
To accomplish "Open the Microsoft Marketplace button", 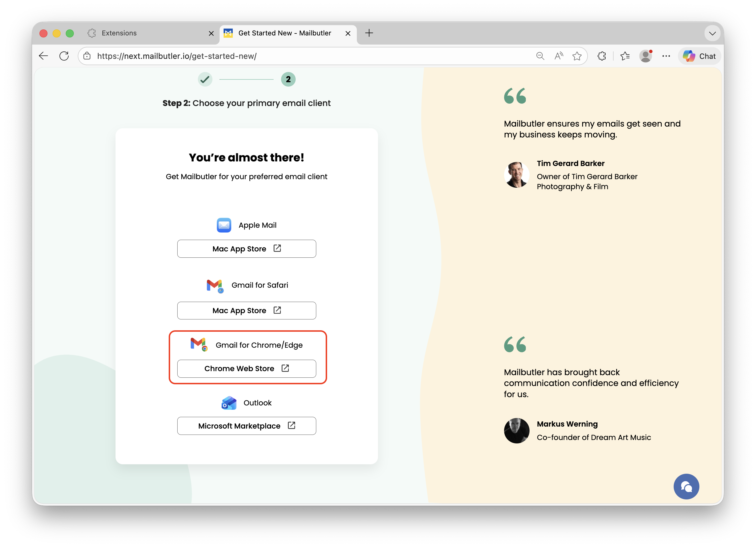I will coord(246,426).
